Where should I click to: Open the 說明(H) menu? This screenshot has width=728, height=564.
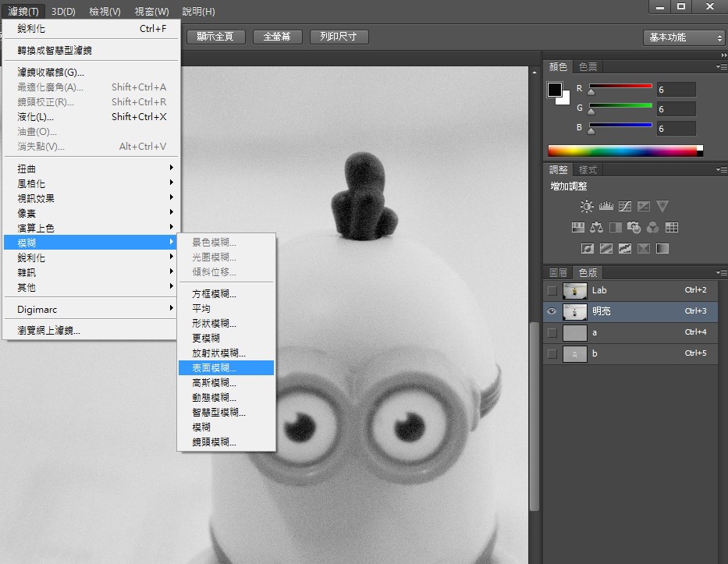(198, 12)
